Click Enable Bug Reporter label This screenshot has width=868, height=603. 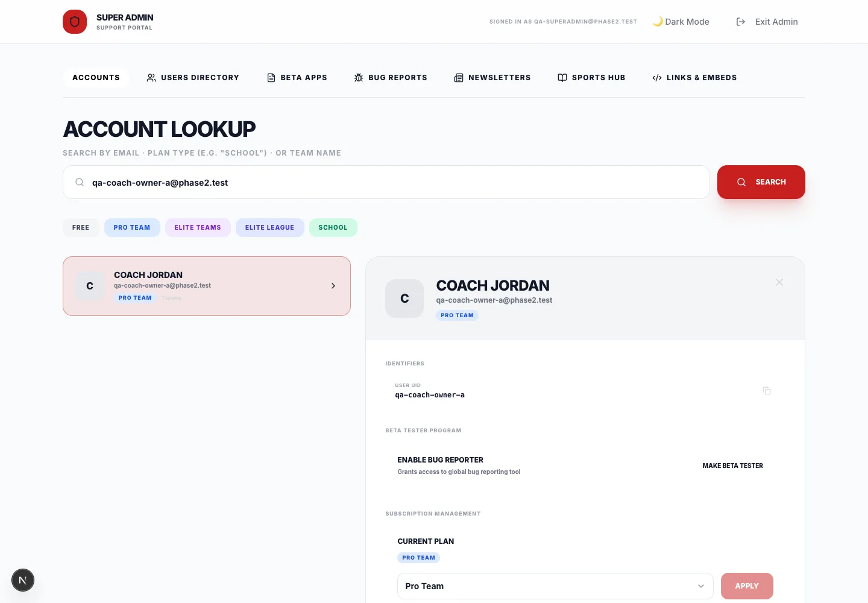441,459
